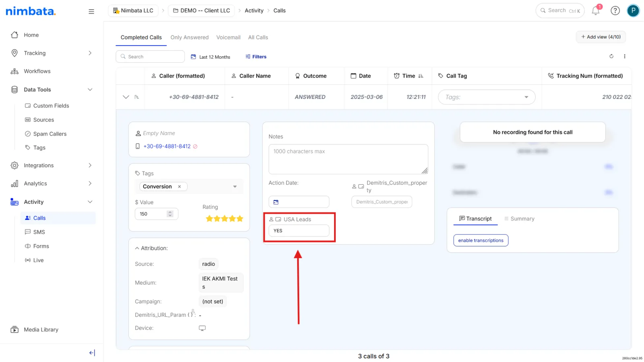Collapse the sidebar with the arrow icon
The image size is (644, 362).
click(92, 353)
